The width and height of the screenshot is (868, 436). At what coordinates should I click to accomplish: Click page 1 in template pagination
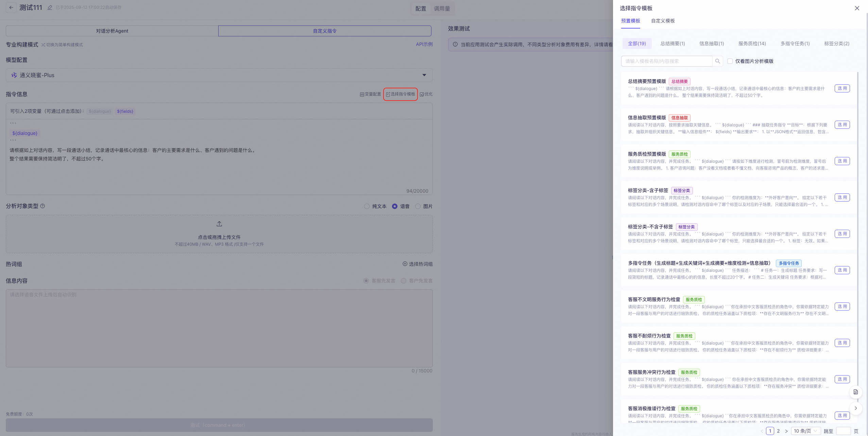[x=770, y=431]
